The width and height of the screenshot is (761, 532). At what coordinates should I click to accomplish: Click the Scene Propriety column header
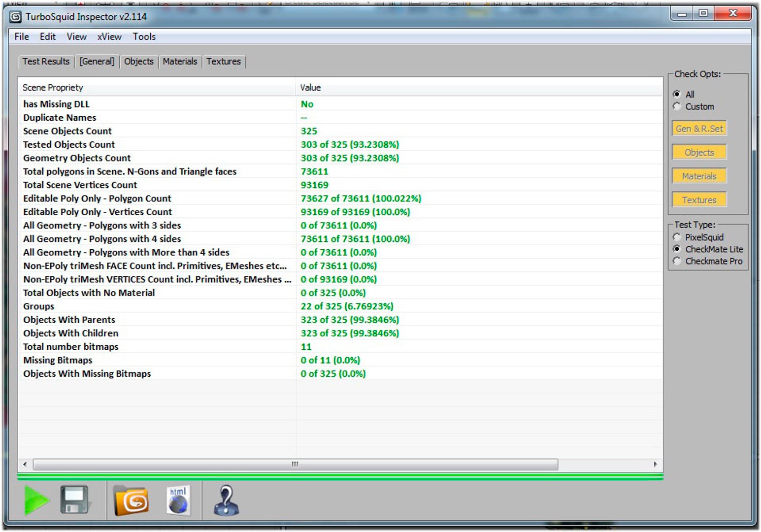point(157,87)
